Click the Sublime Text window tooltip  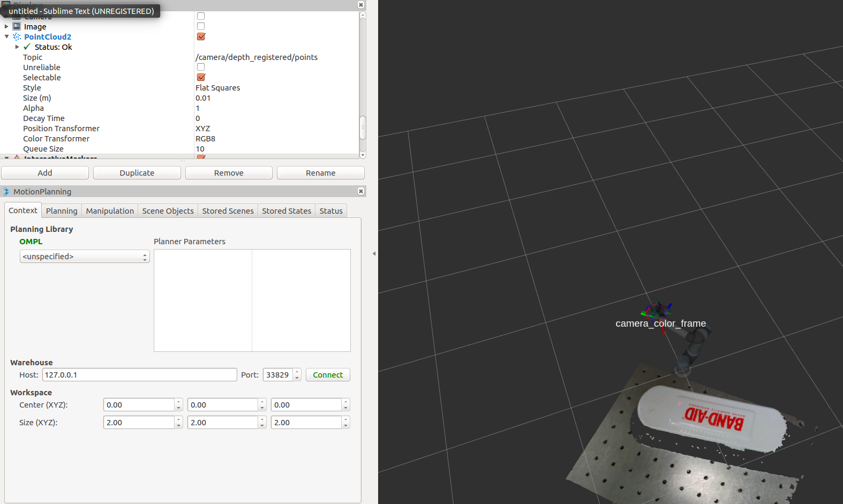[x=81, y=11]
